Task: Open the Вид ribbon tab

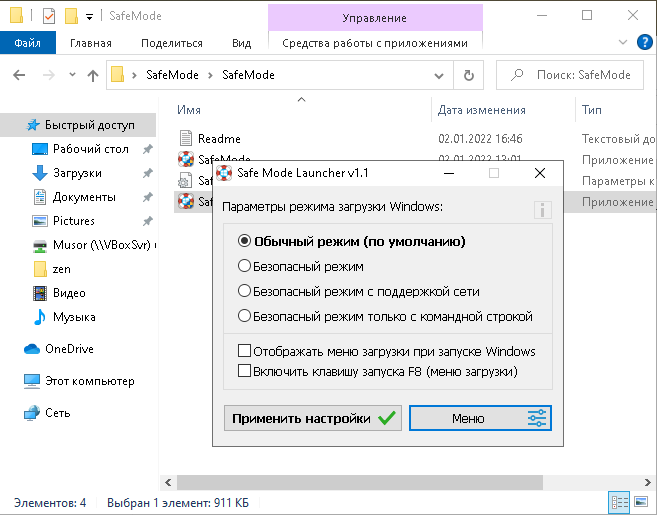Action: pos(242,43)
